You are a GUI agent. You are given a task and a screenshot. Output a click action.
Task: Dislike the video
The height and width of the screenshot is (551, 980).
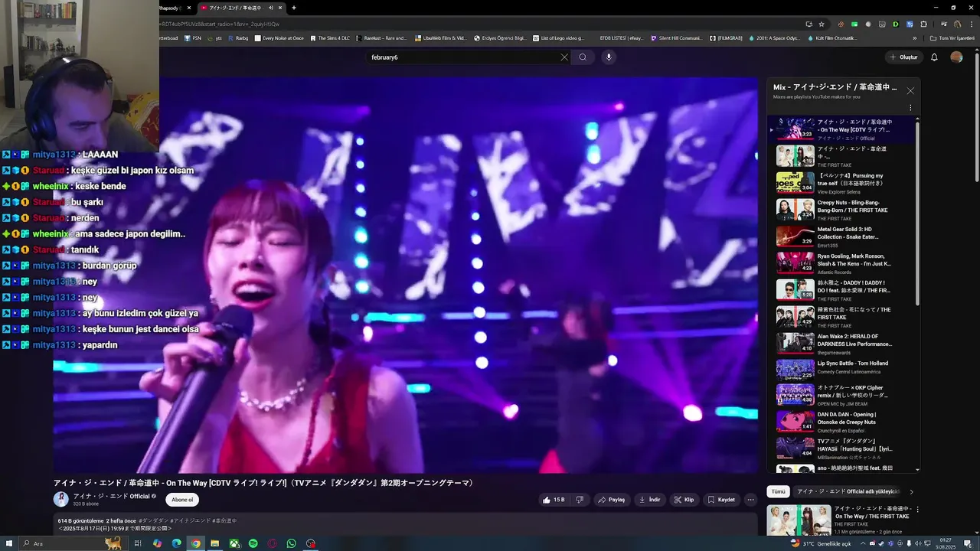coord(580,500)
